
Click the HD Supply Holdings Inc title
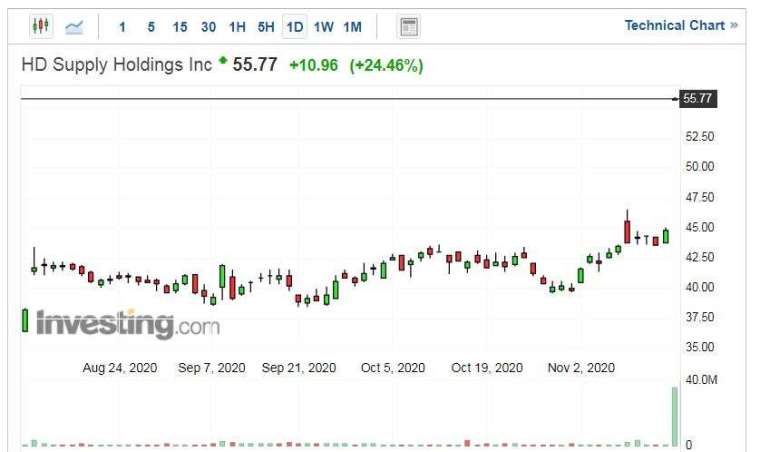tap(117, 65)
